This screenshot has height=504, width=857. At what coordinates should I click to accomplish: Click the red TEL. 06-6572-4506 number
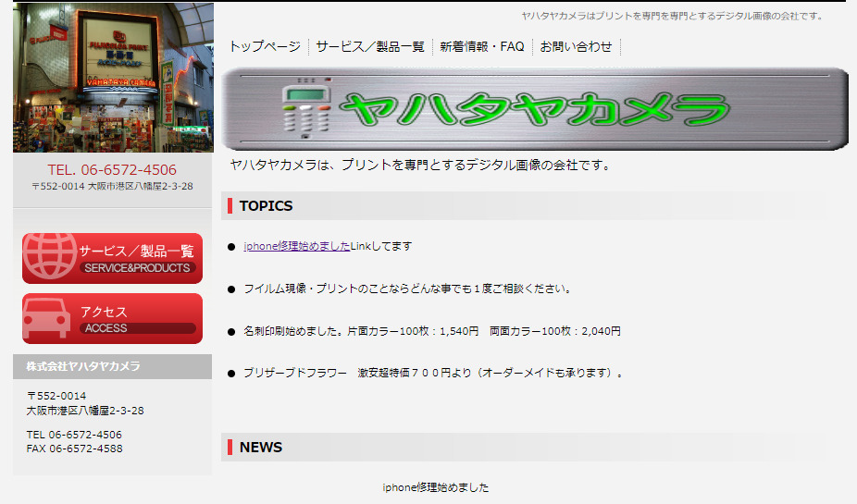pyautogui.click(x=112, y=169)
